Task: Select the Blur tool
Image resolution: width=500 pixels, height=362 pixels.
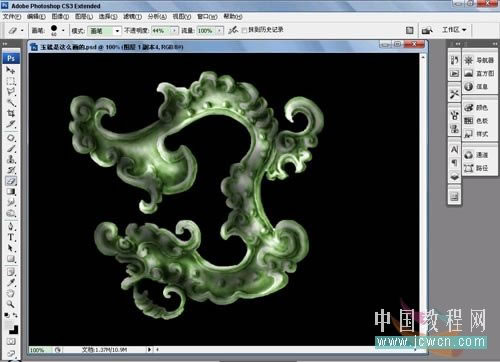Action: pyautogui.click(x=11, y=202)
